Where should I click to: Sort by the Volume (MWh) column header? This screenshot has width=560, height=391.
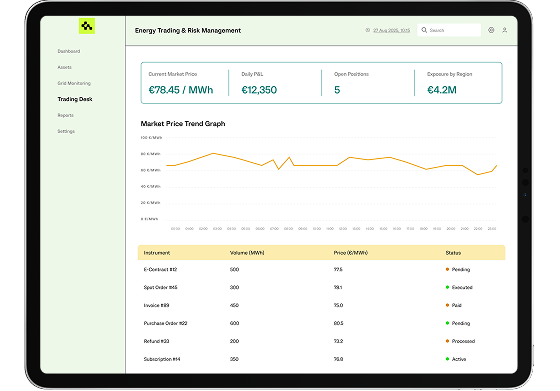[x=247, y=253]
